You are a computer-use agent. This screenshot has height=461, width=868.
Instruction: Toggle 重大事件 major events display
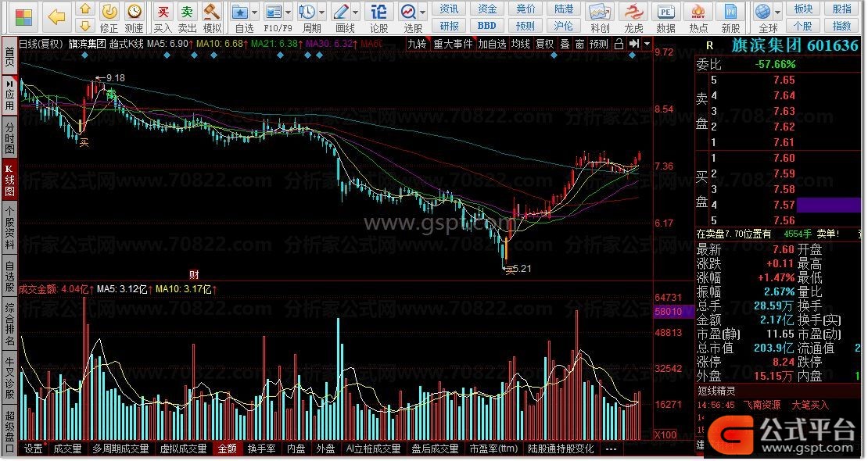click(x=453, y=44)
